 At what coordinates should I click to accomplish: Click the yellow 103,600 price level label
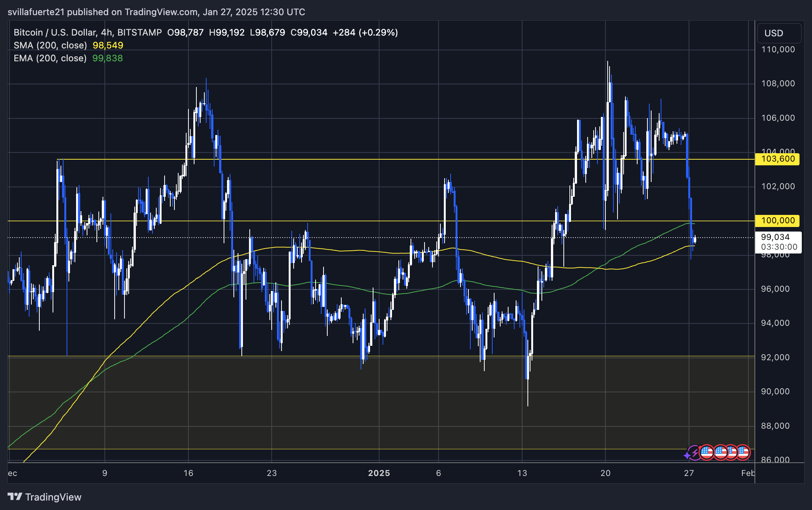point(778,159)
